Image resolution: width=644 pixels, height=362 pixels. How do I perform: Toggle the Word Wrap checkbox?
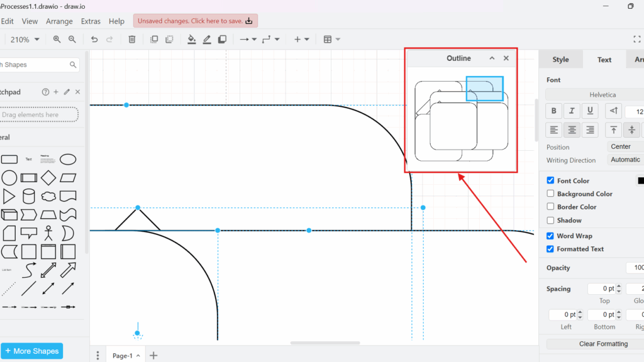coord(550,236)
